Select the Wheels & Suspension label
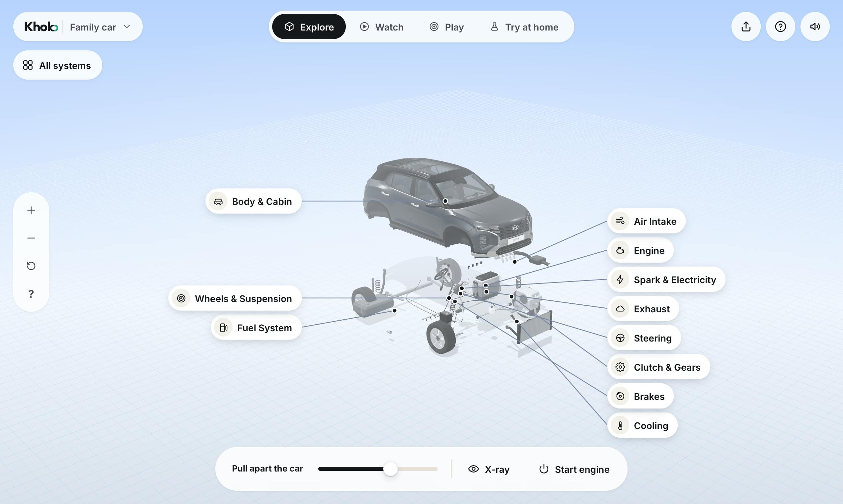Image resolution: width=843 pixels, height=504 pixels. (x=235, y=298)
